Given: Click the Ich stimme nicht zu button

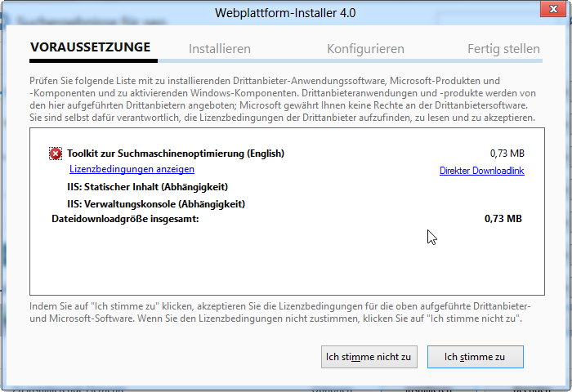Looking at the screenshot, I should click(369, 357).
